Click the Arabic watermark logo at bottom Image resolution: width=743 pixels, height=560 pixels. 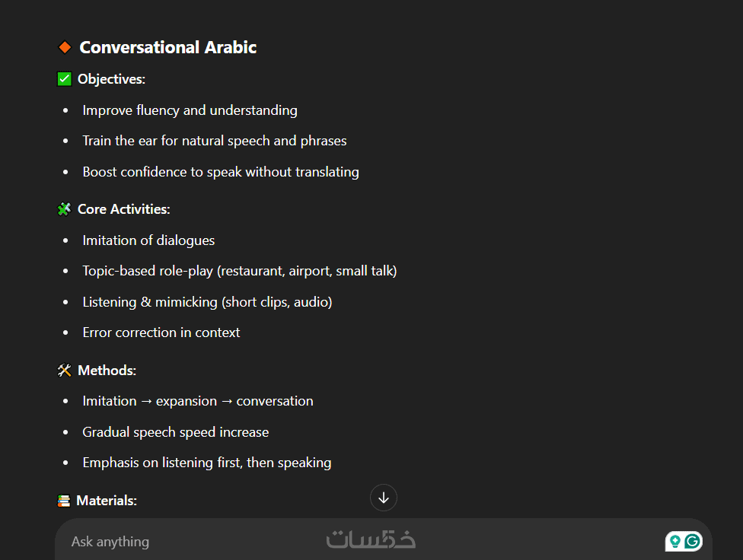tap(371, 539)
